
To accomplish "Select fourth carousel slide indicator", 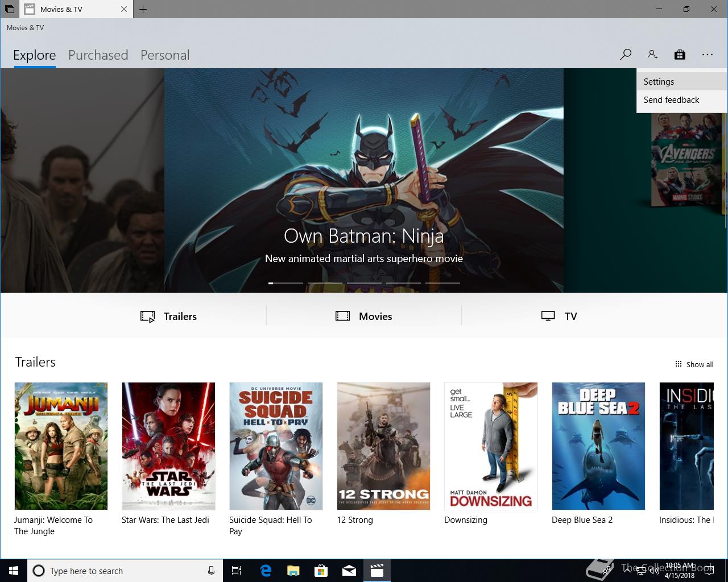I will [403, 282].
